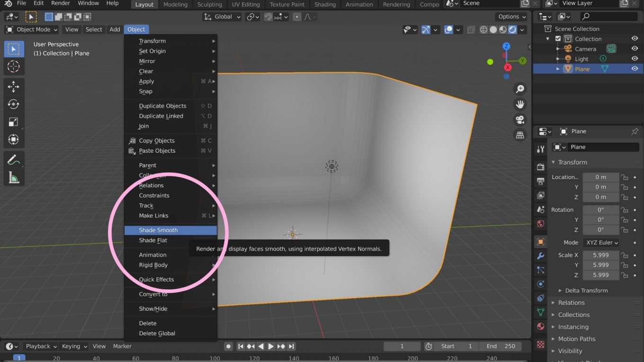Open the Render properties tab
The height and width of the screenshot is (362, 644).
click(540, 167)
